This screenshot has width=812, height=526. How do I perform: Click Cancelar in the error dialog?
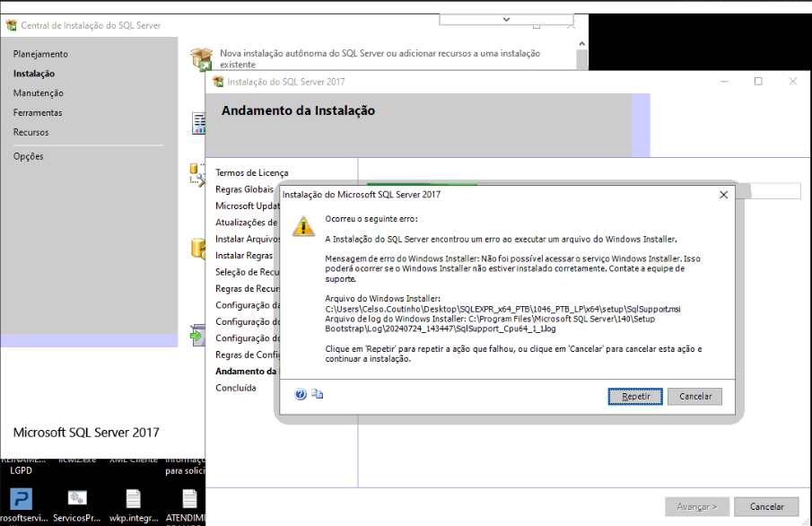point(695,397)
